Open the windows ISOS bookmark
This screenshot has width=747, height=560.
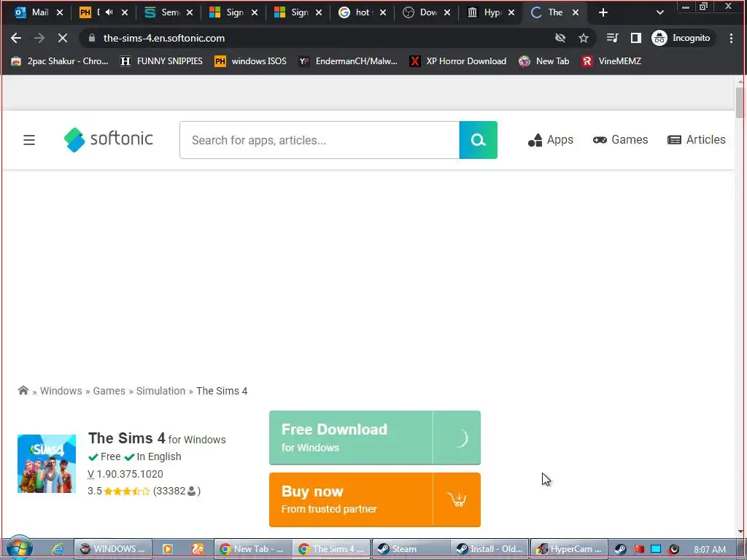[251, 61]
